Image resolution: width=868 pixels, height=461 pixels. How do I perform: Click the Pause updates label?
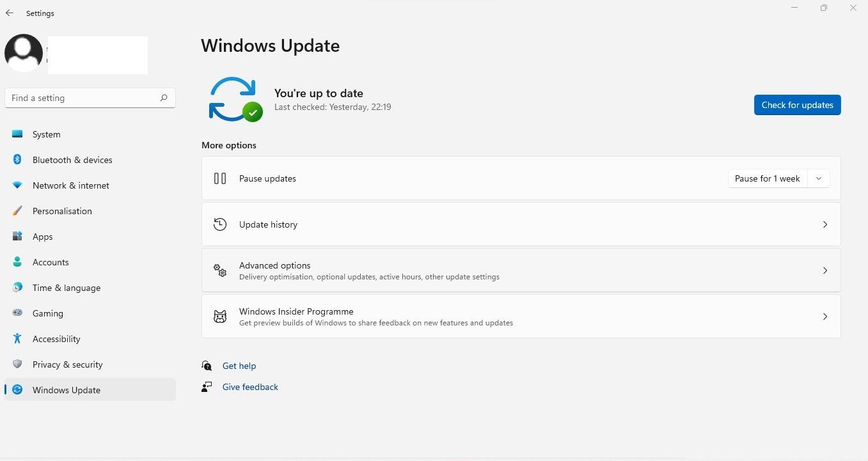coord(267,178)
